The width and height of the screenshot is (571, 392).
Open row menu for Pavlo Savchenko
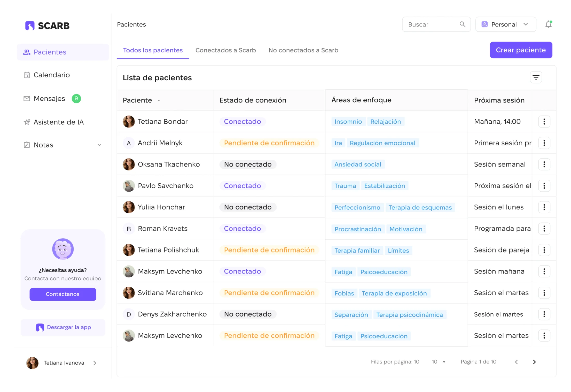(544, 186)
